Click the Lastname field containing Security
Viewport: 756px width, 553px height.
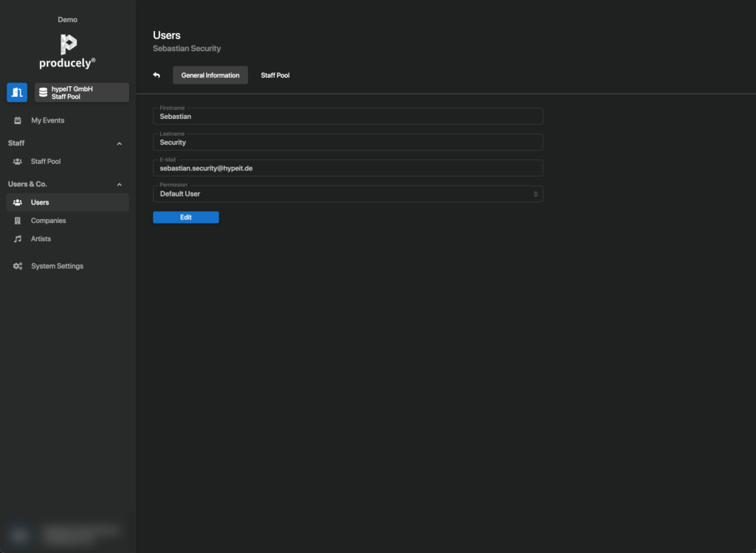point(347,142)
